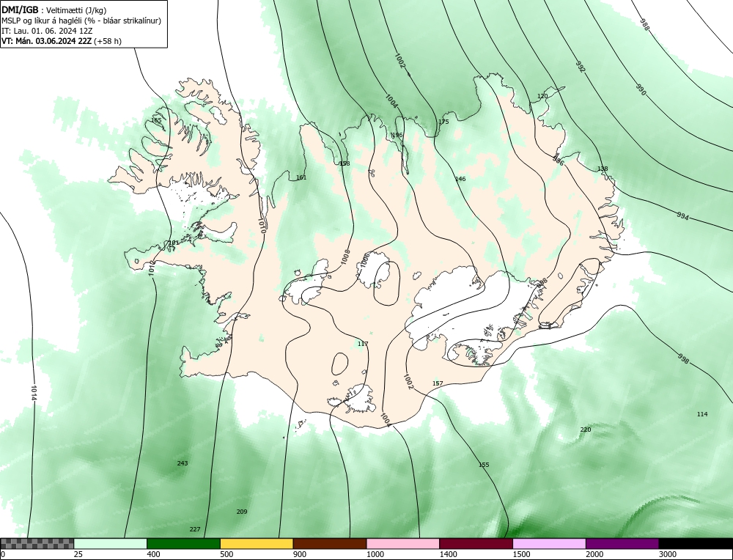The image size is (733, 560).
Task: Click the legend tick label '25'
Action: [78, 554]
